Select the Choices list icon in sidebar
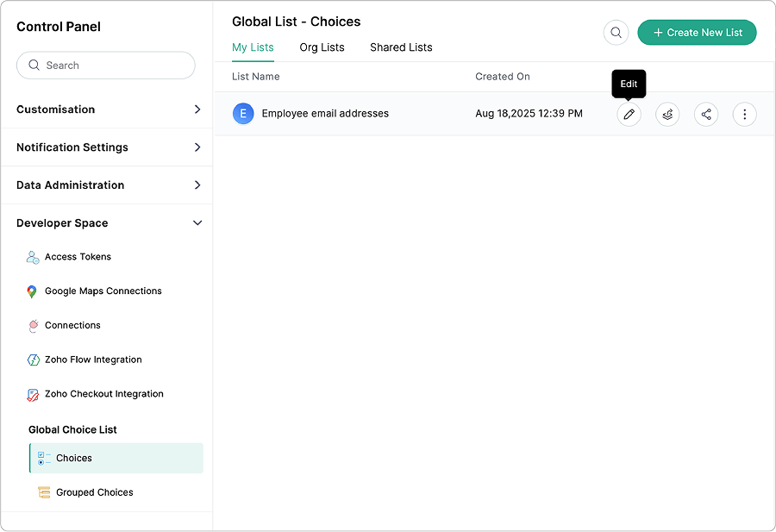Image resolution: width=776 pixels, height=532 pixels. click(x=42, y=458)
